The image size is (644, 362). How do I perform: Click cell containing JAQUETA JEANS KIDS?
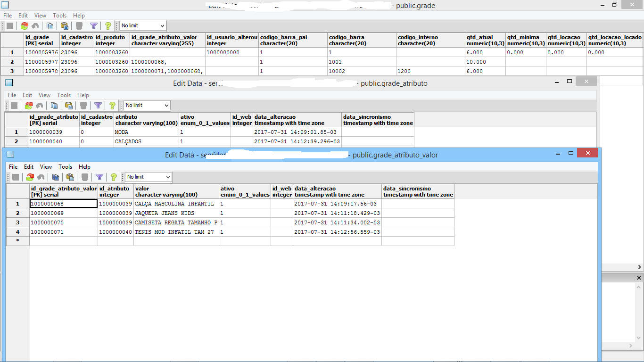pyautogui.click(x=176, y=213)
